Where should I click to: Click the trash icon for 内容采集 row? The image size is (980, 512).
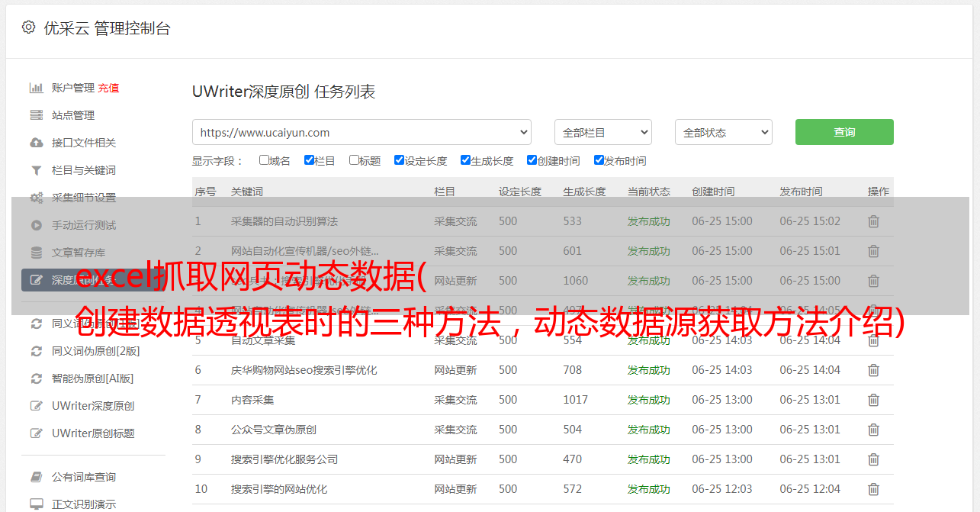873,400
